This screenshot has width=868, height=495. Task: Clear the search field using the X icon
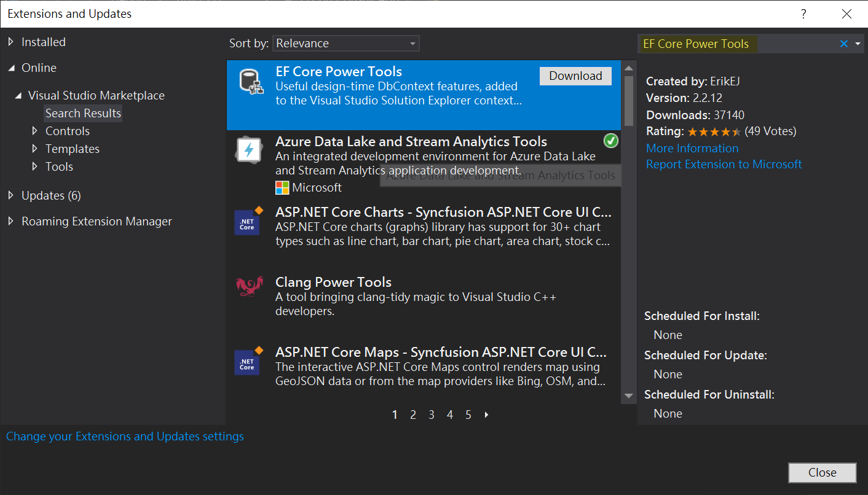[x=843, y=43]
